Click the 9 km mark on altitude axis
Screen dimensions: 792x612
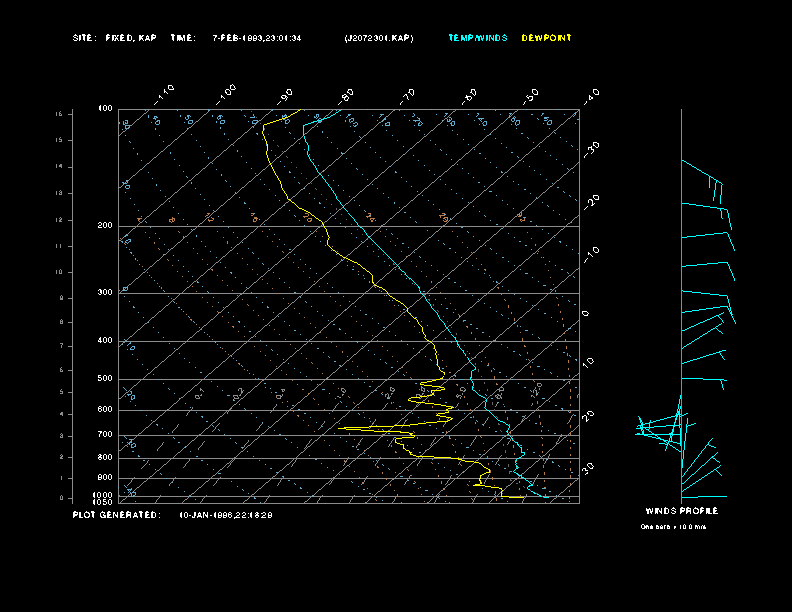(62, 298)
